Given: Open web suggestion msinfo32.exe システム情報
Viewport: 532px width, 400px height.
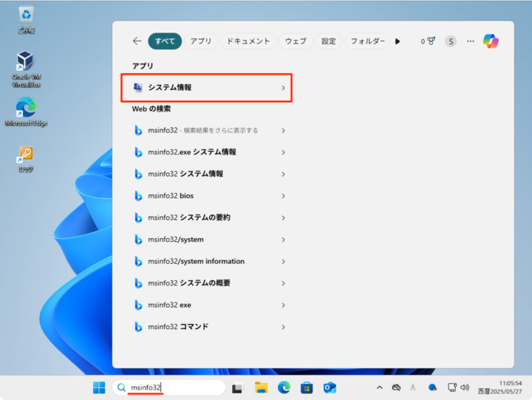Looking at the screenshot, I should click(x=206, y=152).
